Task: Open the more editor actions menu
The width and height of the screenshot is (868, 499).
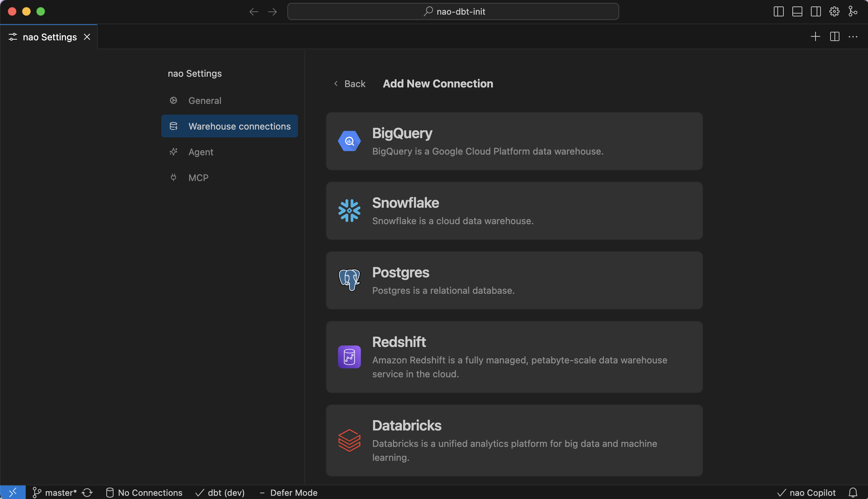Action: 854,36
